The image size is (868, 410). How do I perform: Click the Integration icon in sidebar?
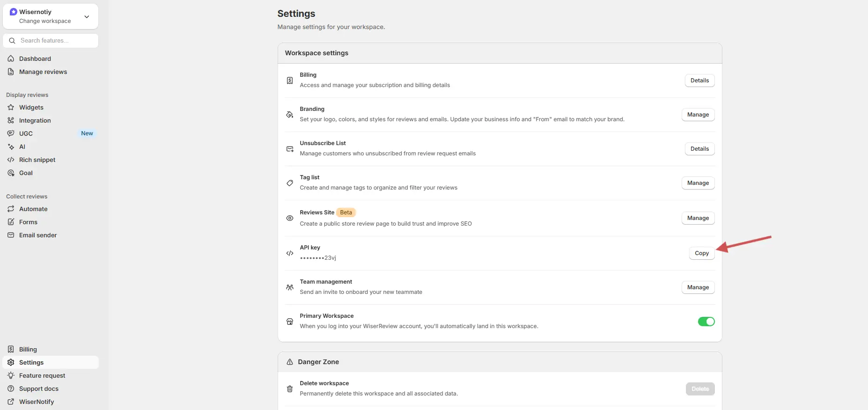pos(11,120)
